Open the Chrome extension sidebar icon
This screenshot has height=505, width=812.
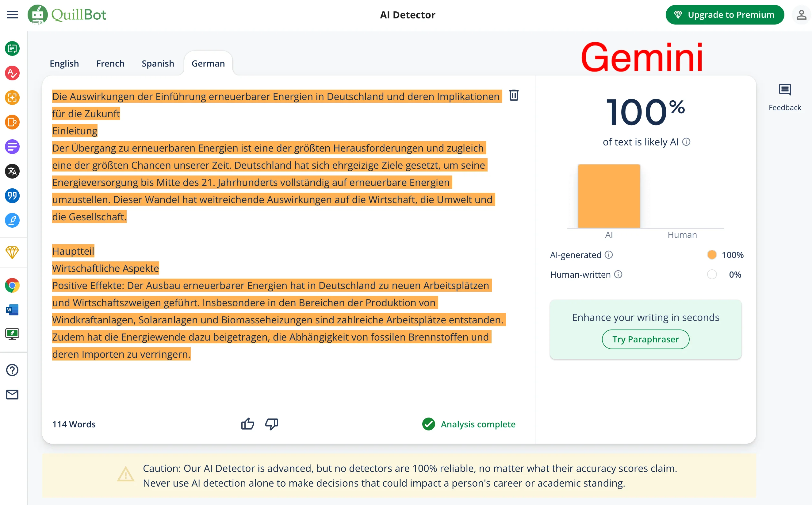[x=12, y=286]
